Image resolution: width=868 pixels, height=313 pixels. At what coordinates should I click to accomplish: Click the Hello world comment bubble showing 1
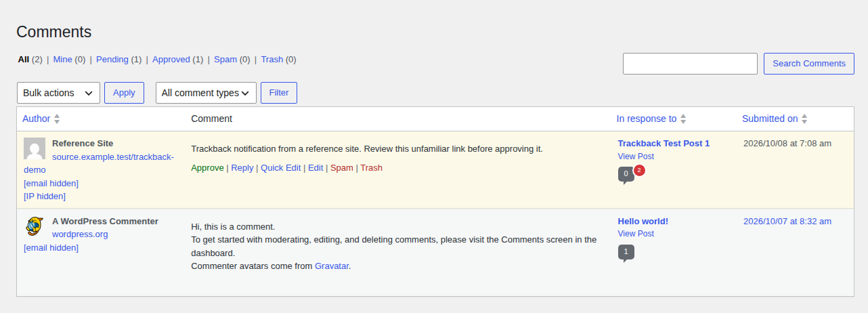point(626,253)
